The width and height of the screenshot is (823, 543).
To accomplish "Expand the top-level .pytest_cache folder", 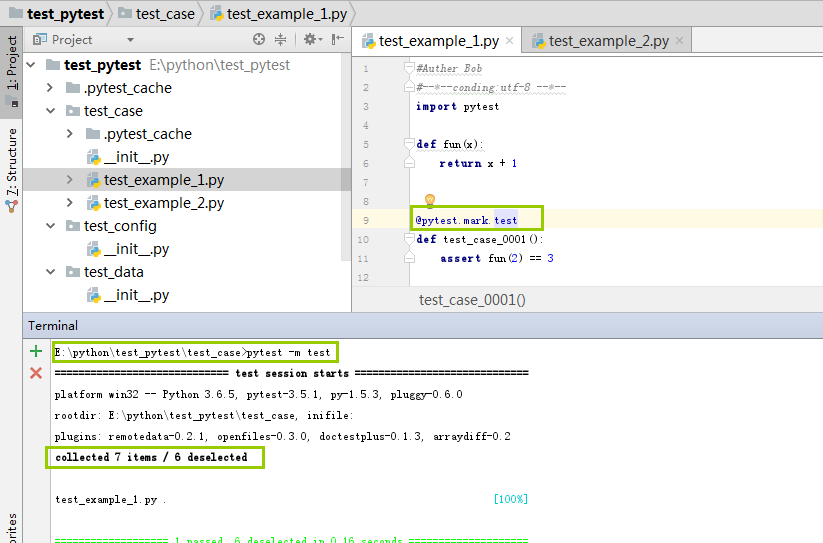I will (50, 88).
